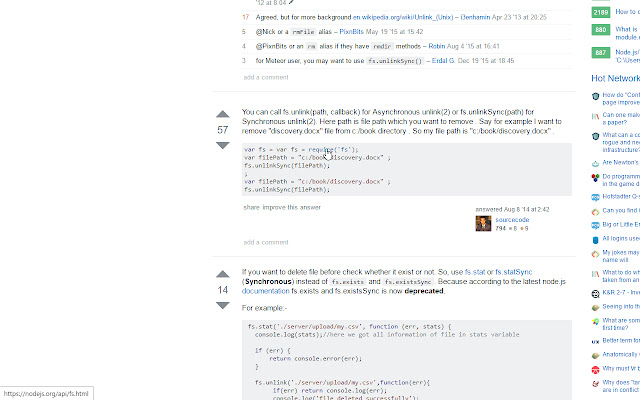
Task: Click site icon beside "Are Newton's" question
Action: point(596,161)
